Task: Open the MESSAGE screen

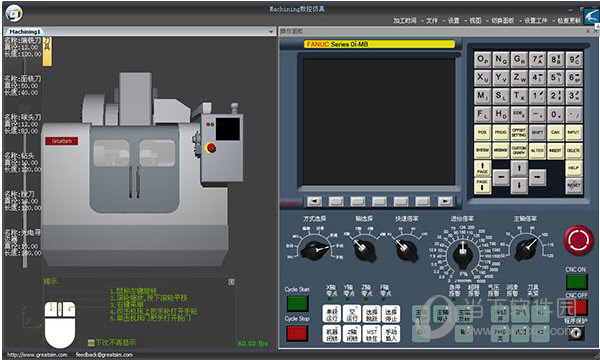Action: tap(501, 150)
